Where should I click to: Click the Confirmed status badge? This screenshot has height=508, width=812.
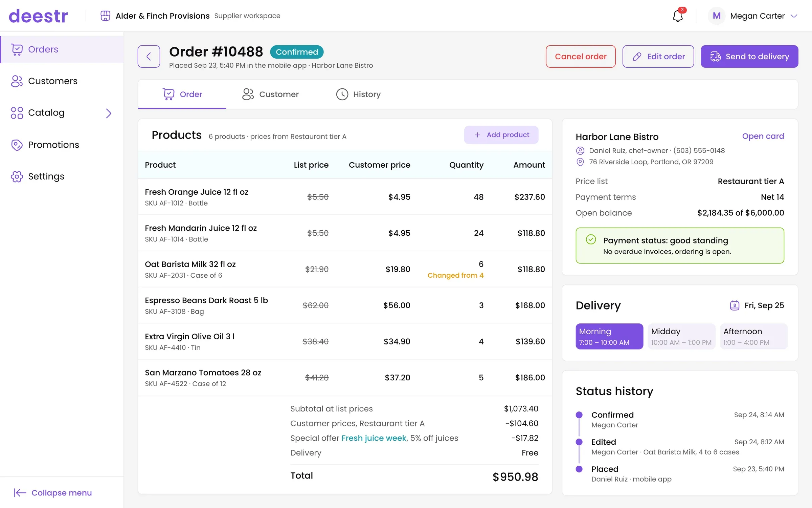coord(297,52)
